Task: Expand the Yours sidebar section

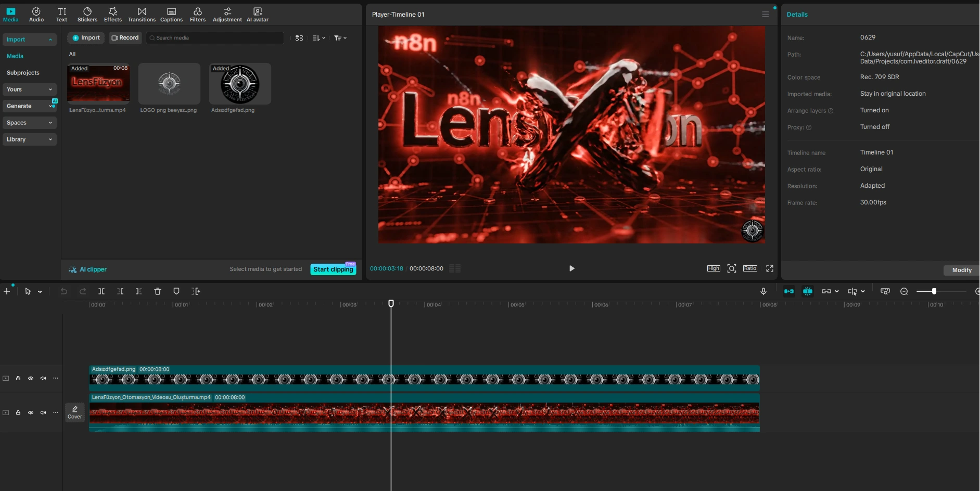Action: click(29, 89)
